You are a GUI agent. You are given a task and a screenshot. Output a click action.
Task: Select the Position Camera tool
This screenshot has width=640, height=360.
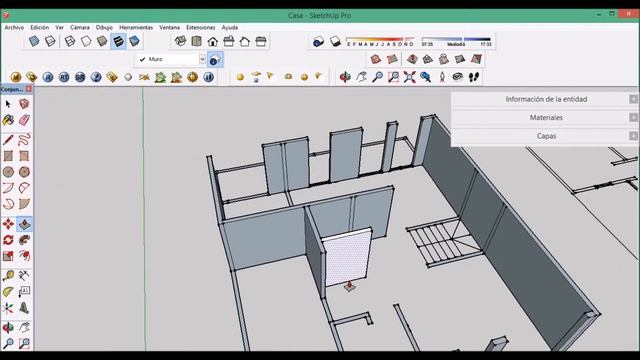(x=442, y=76)
